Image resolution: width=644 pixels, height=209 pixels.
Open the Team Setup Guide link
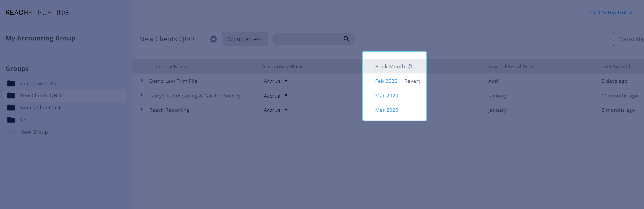(609, 12)
